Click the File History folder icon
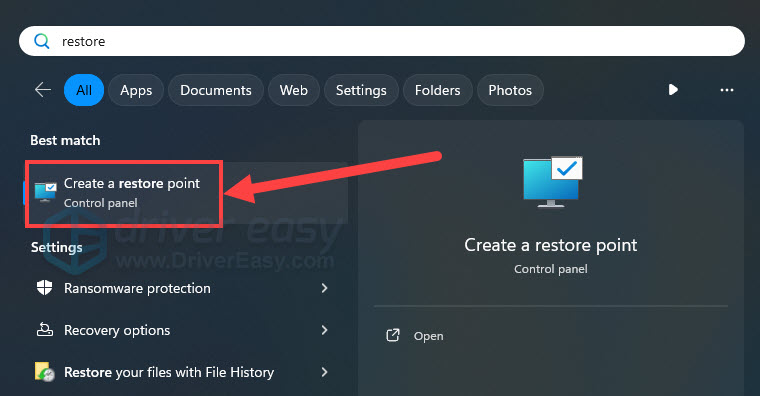This screenshot has height=396, width=760. pyautogui.click(x=45, y=372)
